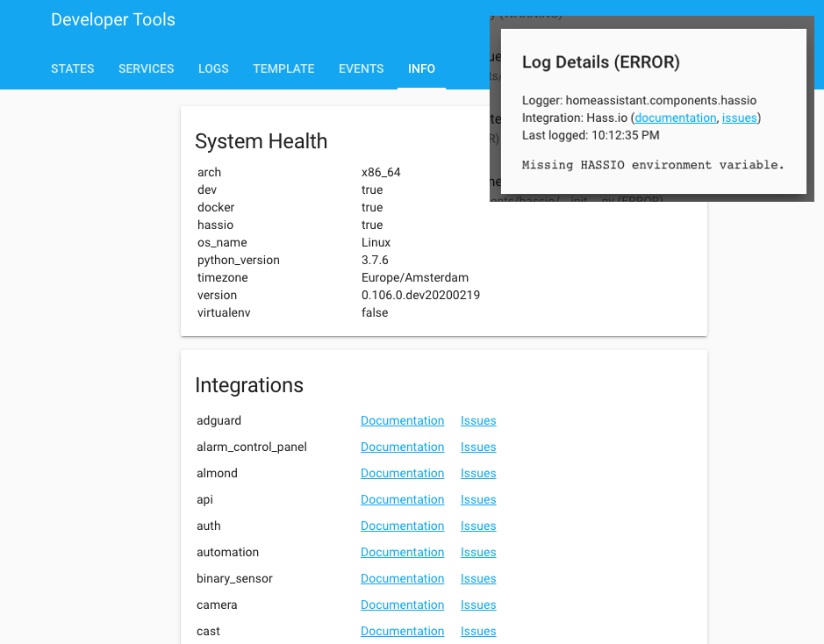The image size is (824, 644).
Task: Switch to the STATES tab
Action: [x=72, y=68]
